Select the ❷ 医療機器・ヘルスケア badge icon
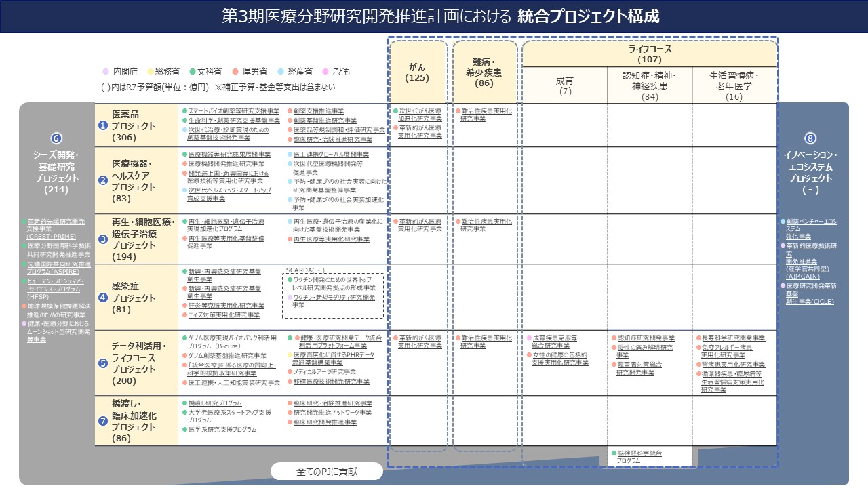The width and height of the screenshot is (868, 488). click(102, 179)
